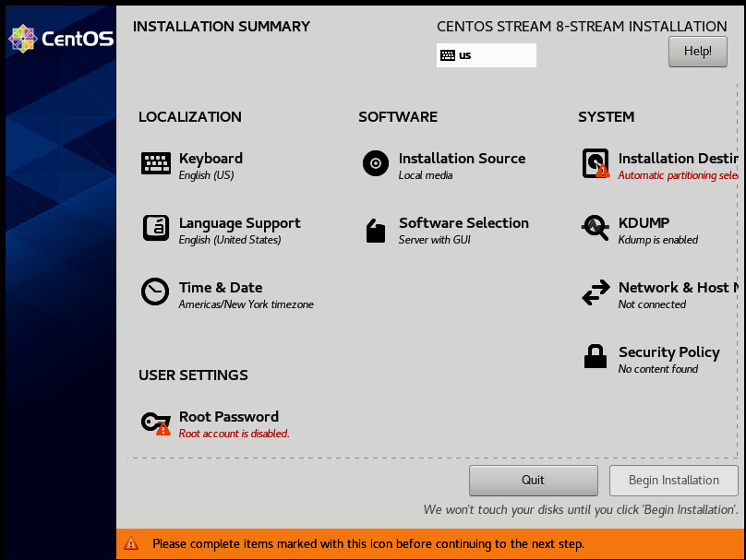The width and height of the screenshot is (746, 560).
Task: Click red 'Automatic partitioning' warning text
Action: click(x=678, y=175)
